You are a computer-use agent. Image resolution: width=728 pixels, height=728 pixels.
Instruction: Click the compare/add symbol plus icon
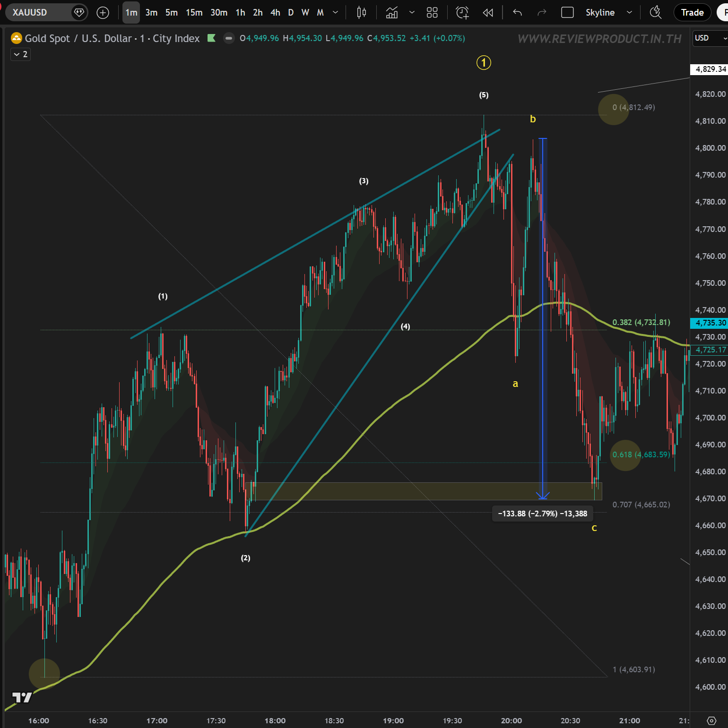coord(103,13)
